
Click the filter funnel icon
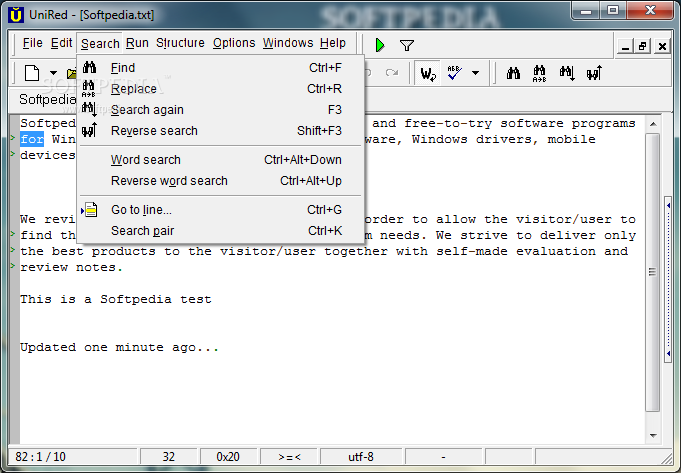pos(407,45)
